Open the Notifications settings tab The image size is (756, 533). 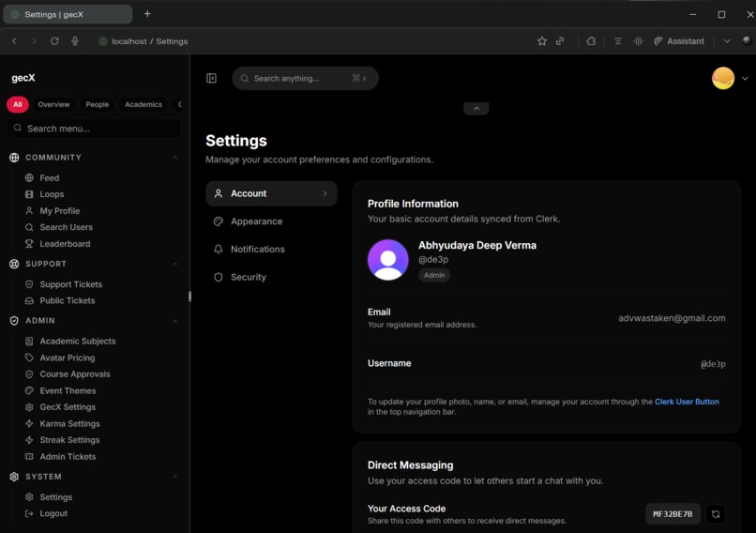pos(271,250)
